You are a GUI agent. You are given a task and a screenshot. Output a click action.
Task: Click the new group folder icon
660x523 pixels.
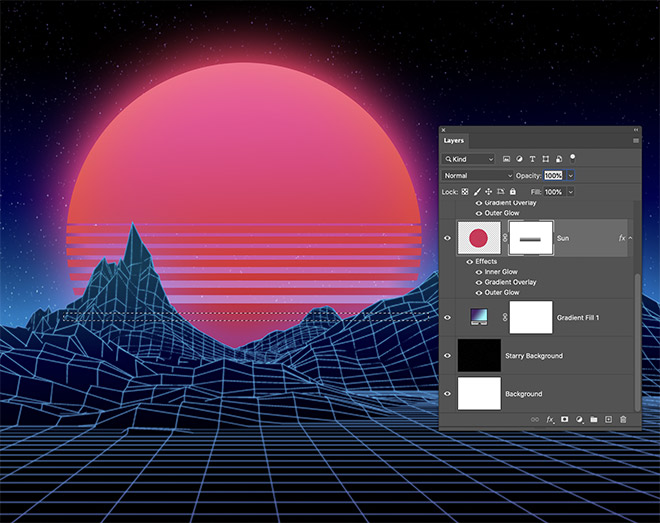[593, 419]
